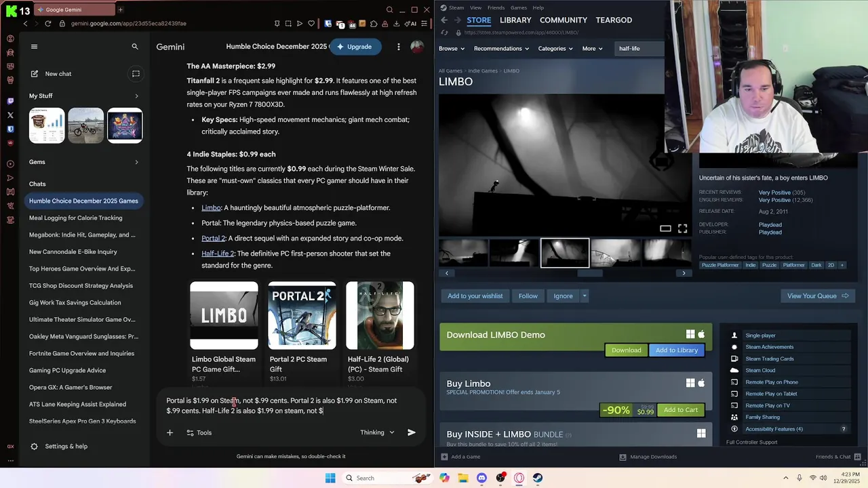Click the Puzzle Platformer tag
868x488 pixels.
[720, 265]
